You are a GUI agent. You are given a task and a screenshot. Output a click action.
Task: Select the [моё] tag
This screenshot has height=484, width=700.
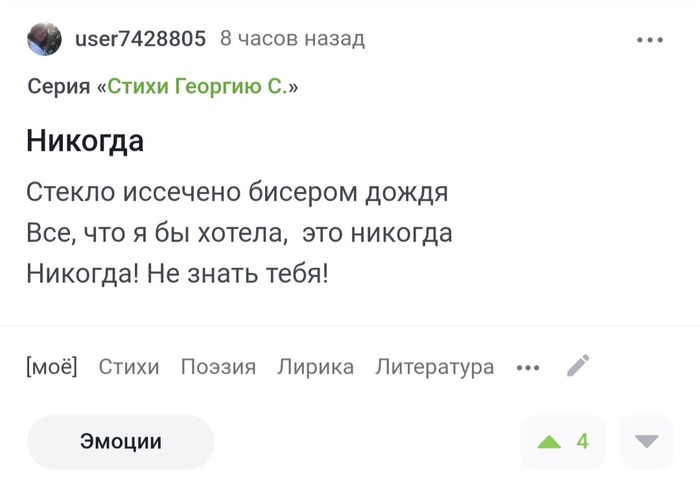[52, 367]
